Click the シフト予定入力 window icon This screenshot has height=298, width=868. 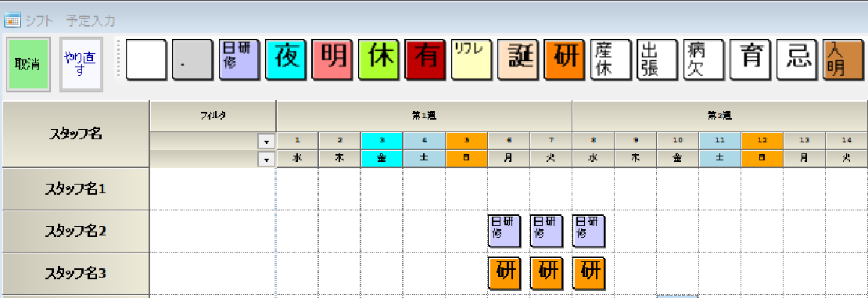click(13, 20)
